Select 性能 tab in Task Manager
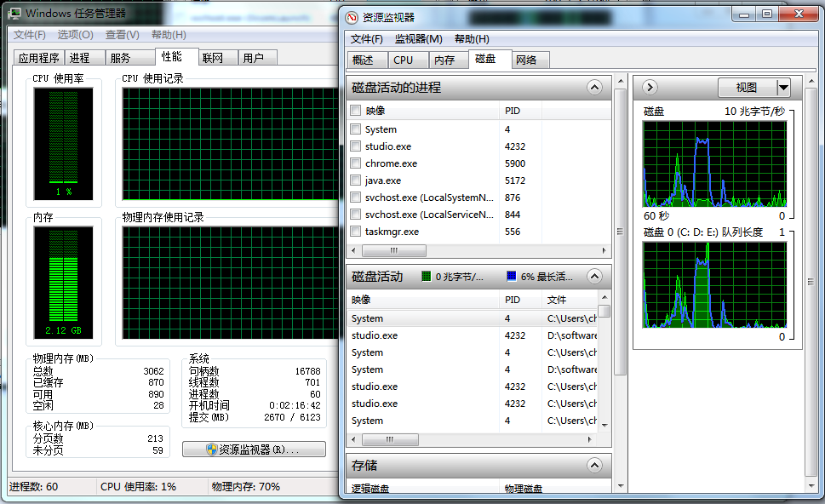The width and height of the screenshot is (825, 504). click(177, 56)
